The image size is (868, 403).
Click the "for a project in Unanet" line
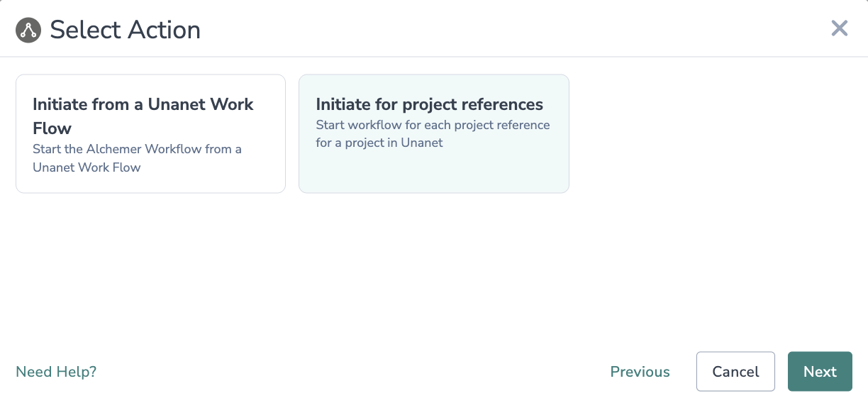click(379, 143)
